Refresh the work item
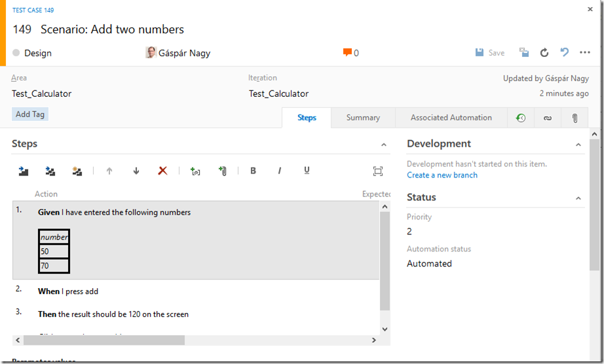Screen dimensions: 604x364 (544, 52)
